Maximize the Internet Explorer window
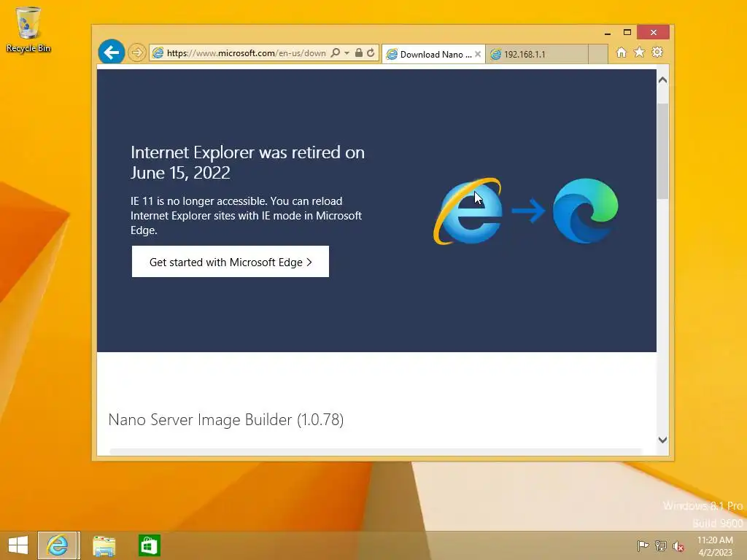747x560 pixels. coord(627,32)
